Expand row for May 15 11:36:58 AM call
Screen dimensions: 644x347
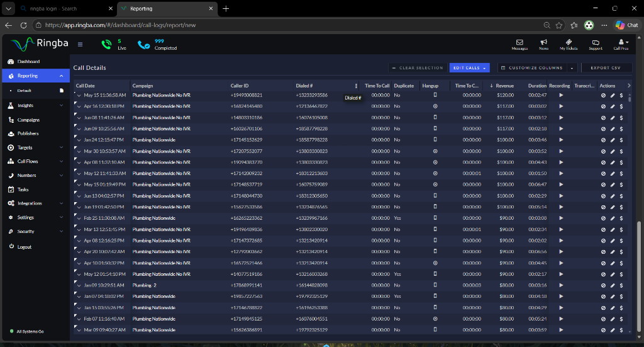79,95
